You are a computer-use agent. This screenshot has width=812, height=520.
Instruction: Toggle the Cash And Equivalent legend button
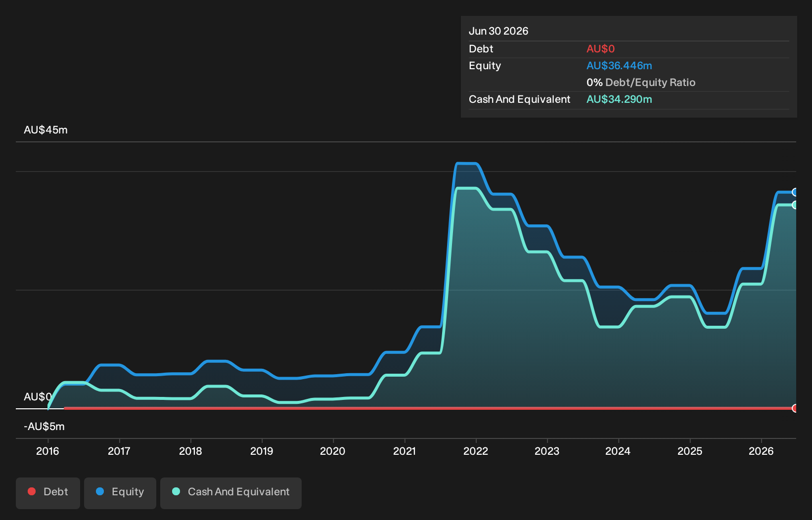click(231, 493)
